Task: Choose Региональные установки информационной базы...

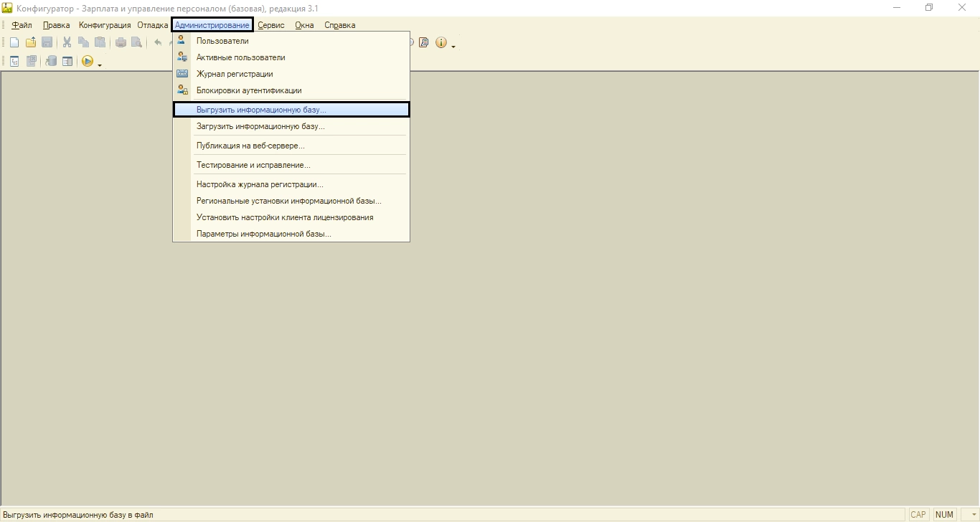Action: [x=291, y=201]
